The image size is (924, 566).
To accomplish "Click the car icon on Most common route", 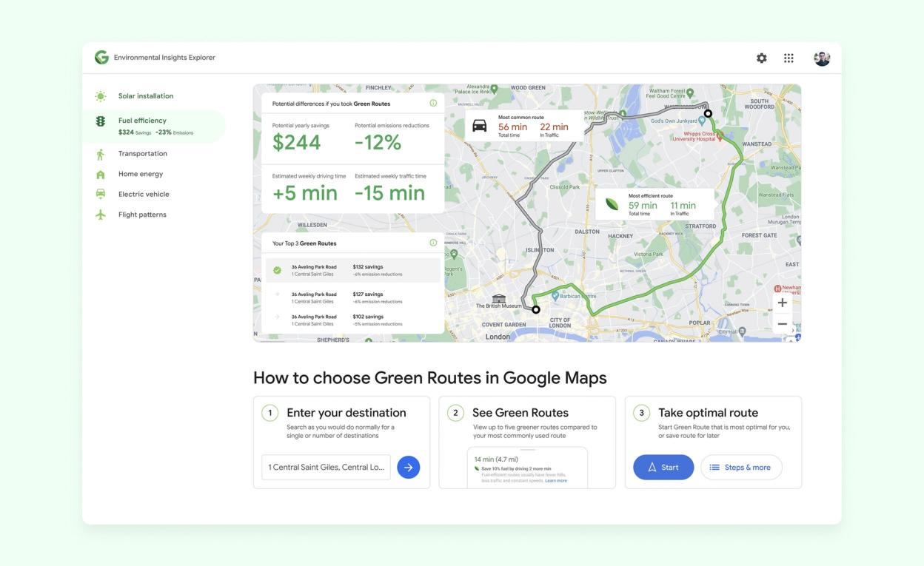I will [480, 126].
